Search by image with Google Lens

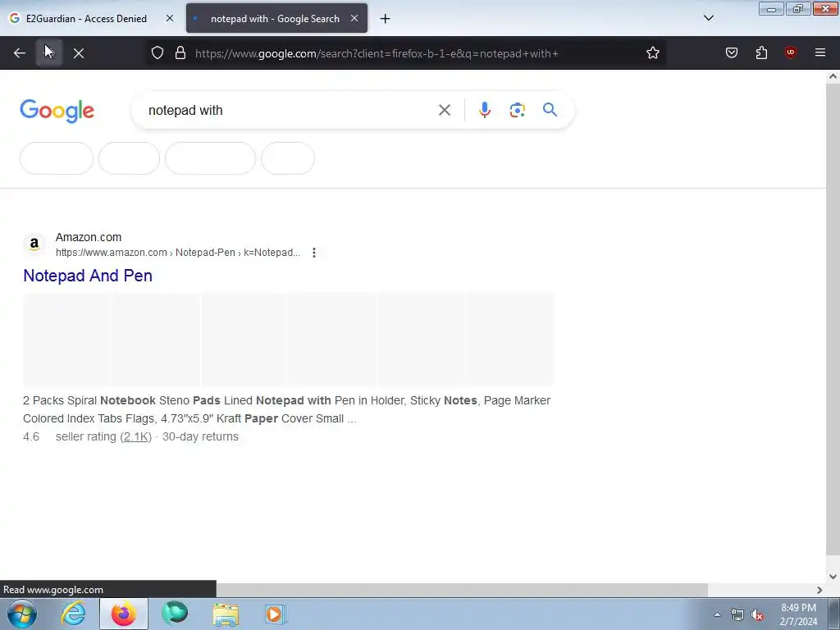pyautogui.click(x=518, y=111)
